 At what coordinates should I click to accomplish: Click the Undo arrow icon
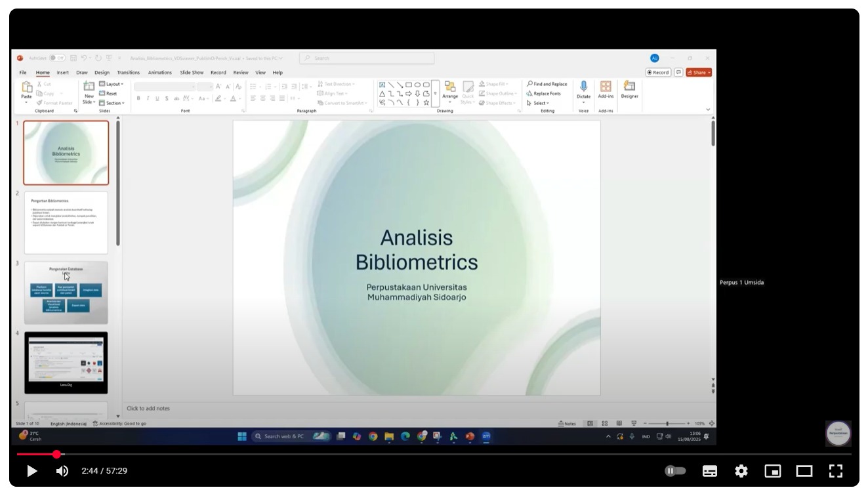[85, 58]
